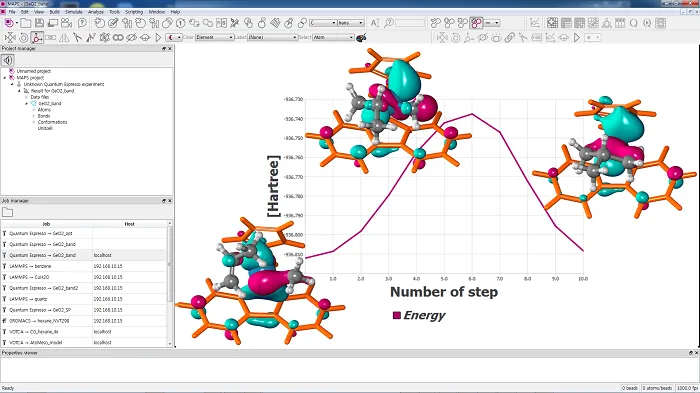Screen dimensions: 700x393
Task: Click the open folder icon in toolbar
Action: click(x=25, y=23)
